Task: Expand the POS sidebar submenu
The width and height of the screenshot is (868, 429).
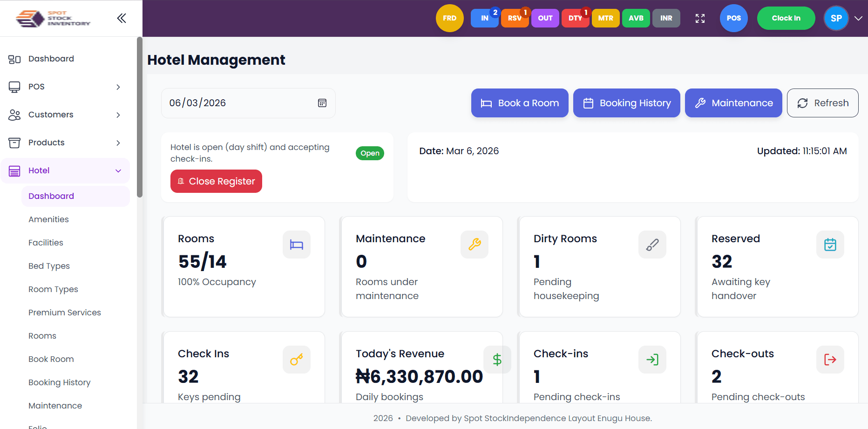Action: [118, 87]
